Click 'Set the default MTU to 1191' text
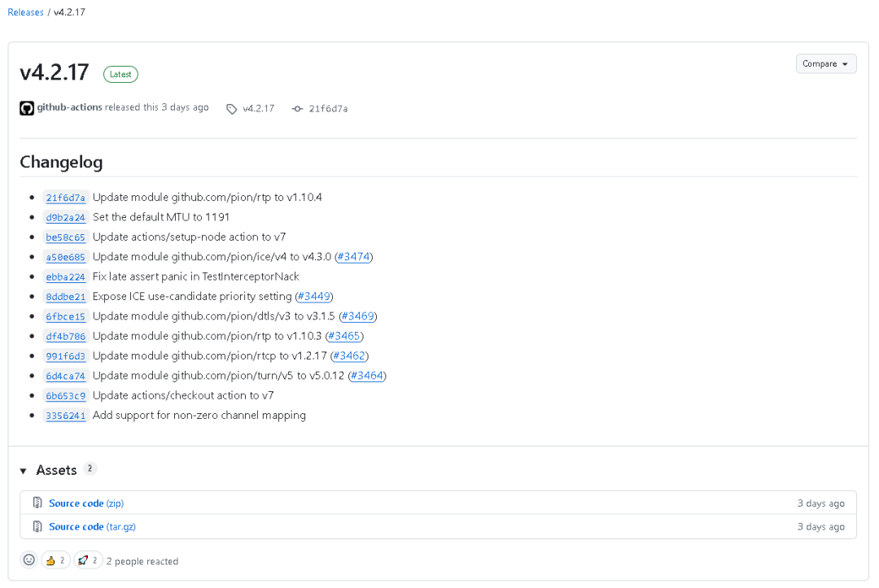This screenshot has width=879, height=588. (161, 216)
